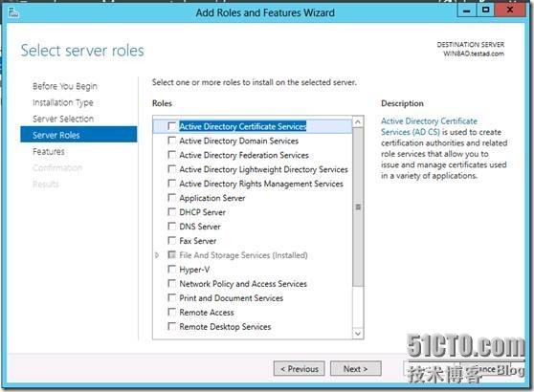Click the wizard icon in title bar
Image resolution: width=534 pixels, height=392 pixels.
(13, 13)
